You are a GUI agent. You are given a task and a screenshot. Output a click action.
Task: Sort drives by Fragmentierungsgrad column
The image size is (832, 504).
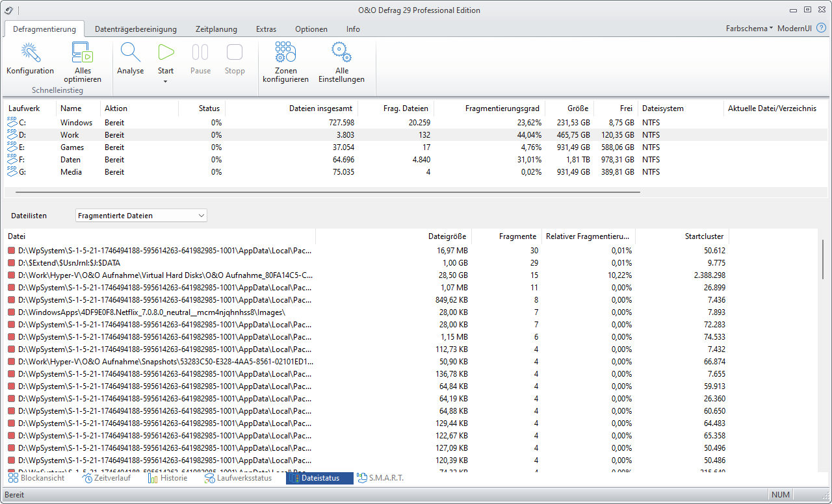click(x=489, y=108)
